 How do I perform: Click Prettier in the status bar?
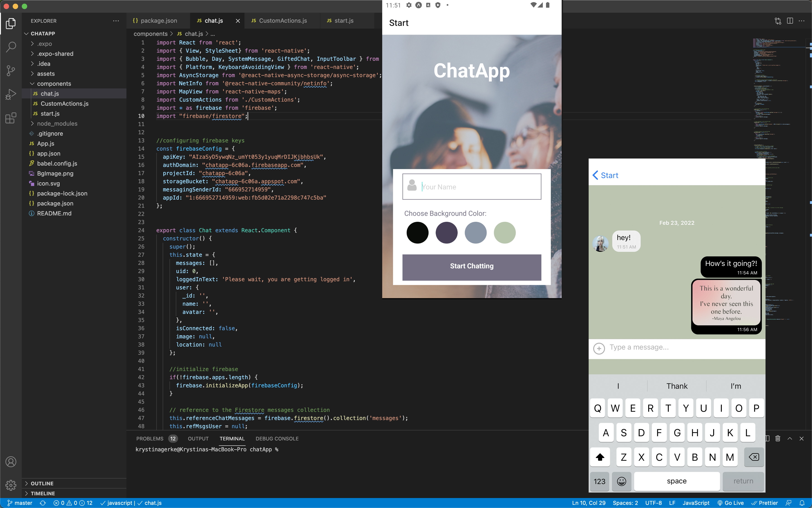click(x=764, y=503)
